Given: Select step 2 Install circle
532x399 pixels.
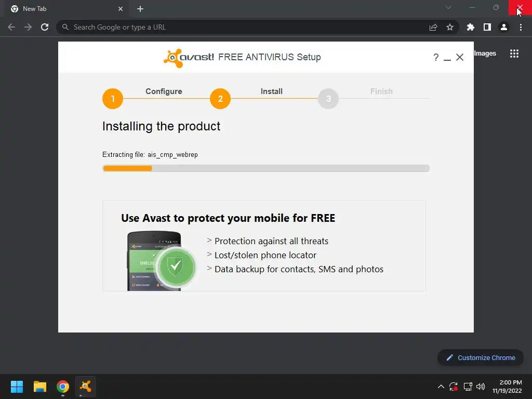Looking at the screenshot, I should pos(220,99).
